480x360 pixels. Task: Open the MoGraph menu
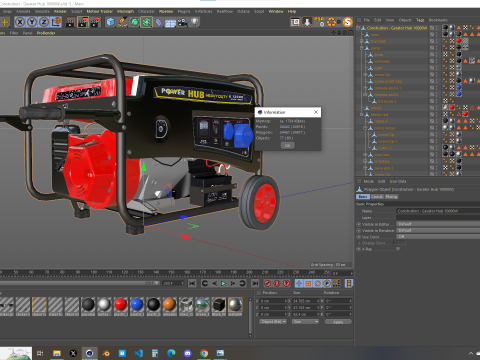click(x=125, y=11)
